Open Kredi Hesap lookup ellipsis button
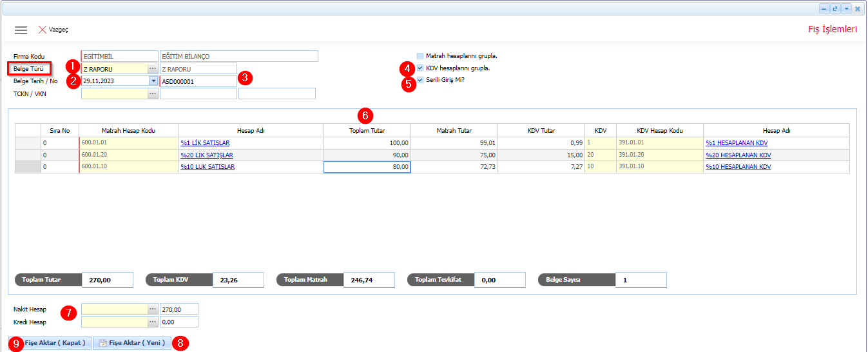Screen dimensions: 868x352 (x=153, y=321)
